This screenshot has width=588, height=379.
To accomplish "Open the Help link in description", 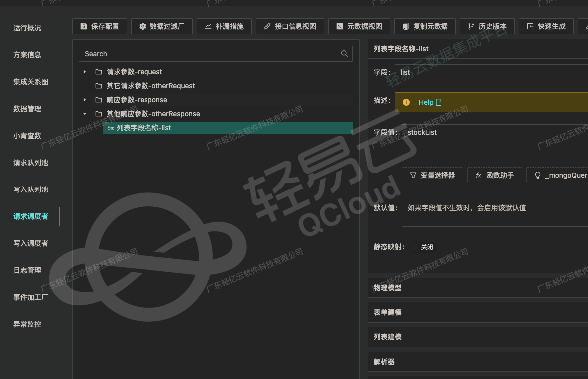I will pos(426,102).
